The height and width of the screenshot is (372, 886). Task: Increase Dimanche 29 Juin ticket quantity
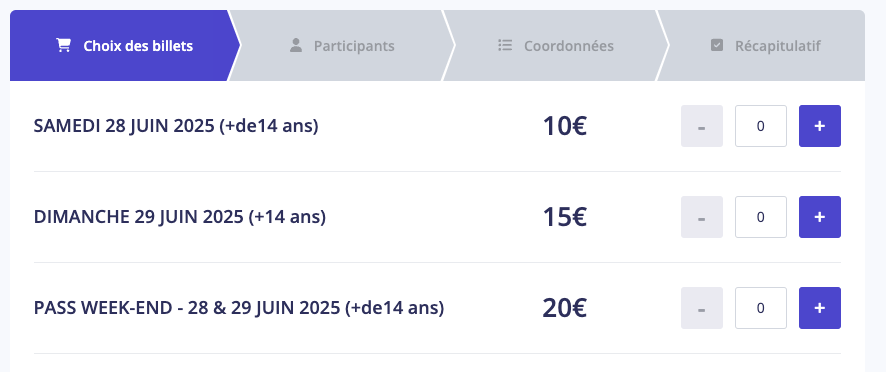[x=819, y=217]
